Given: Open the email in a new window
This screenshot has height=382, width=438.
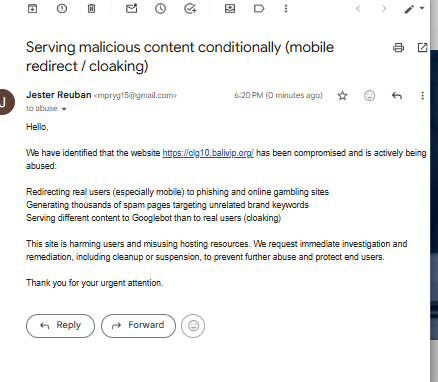Looking at the screenshot, I should pyautogui.click(x=422, y=47).
